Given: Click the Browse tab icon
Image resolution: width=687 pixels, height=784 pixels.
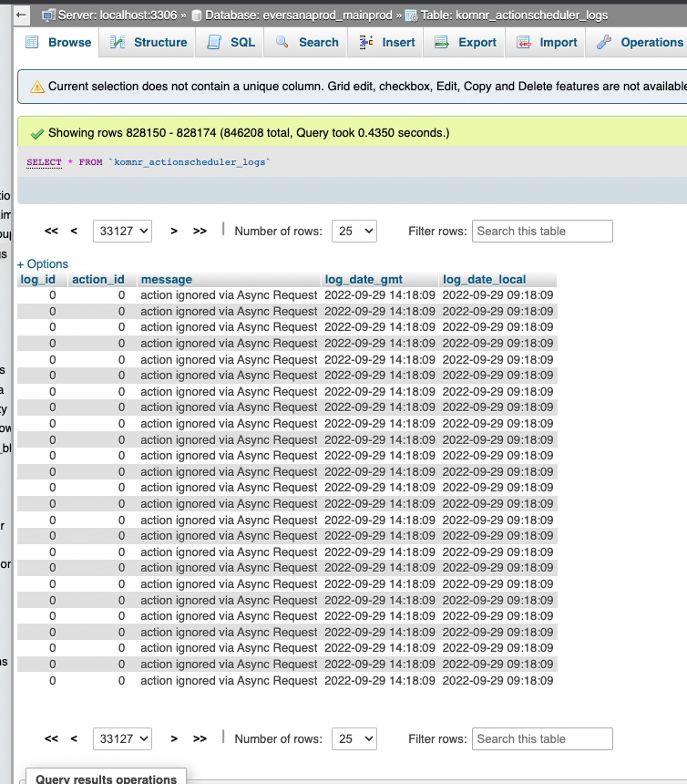Looking at the screenshot, I should pyautogui.click(x=32, y=42).
